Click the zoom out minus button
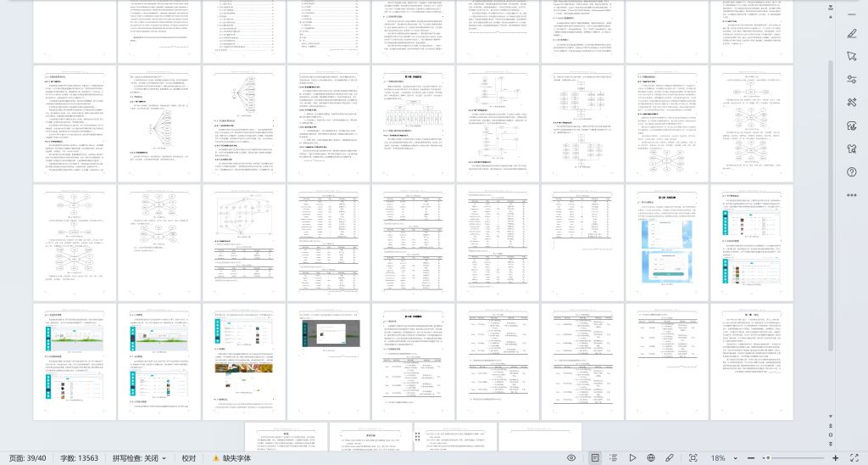 [x=750, y=458]
